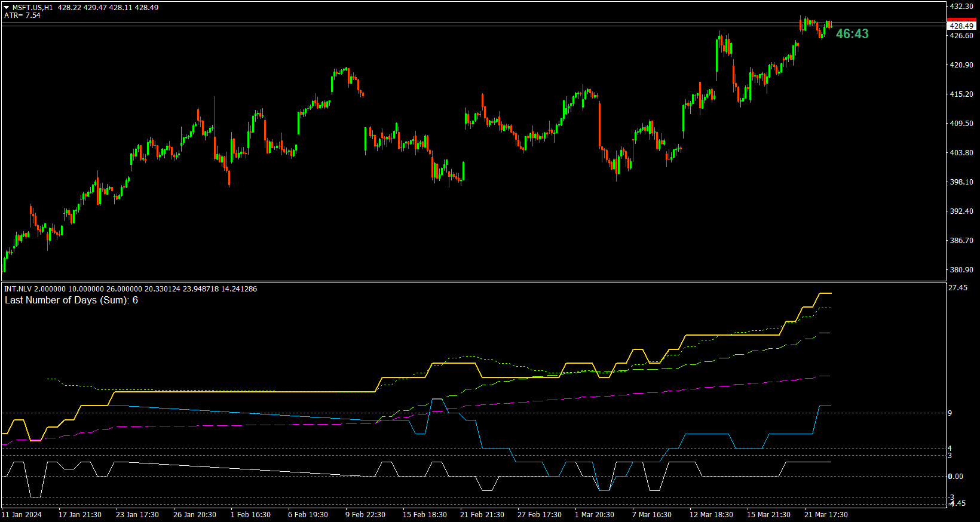Click price axis label 380.90
The width and height of the screenshot is (980, 522).
(961, 270)
